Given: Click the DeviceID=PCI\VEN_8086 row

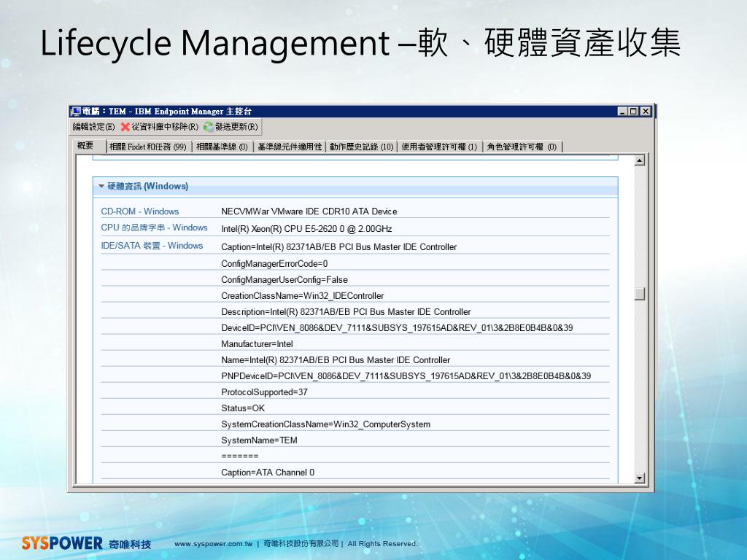Looking at the screenshot, I should 397,328.
